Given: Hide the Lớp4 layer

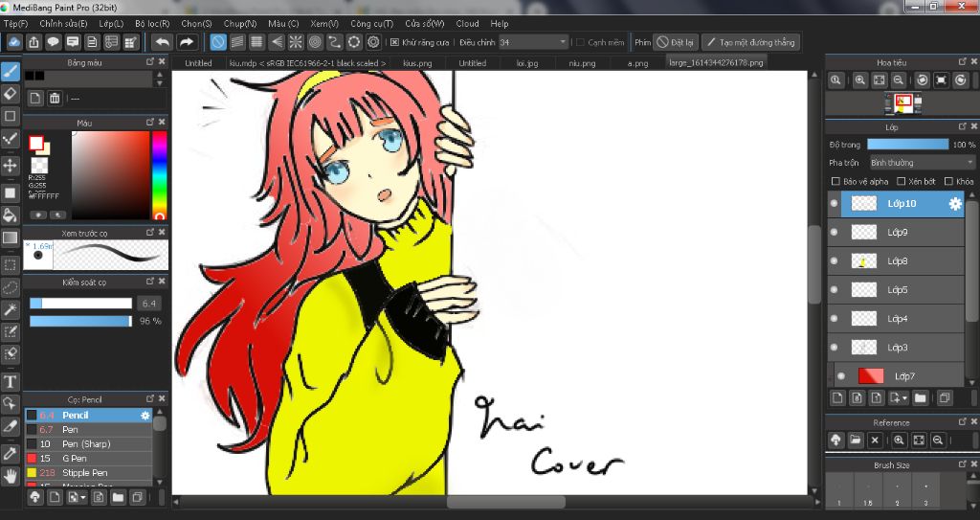Looking at the screenshot, I should (834, 319).
